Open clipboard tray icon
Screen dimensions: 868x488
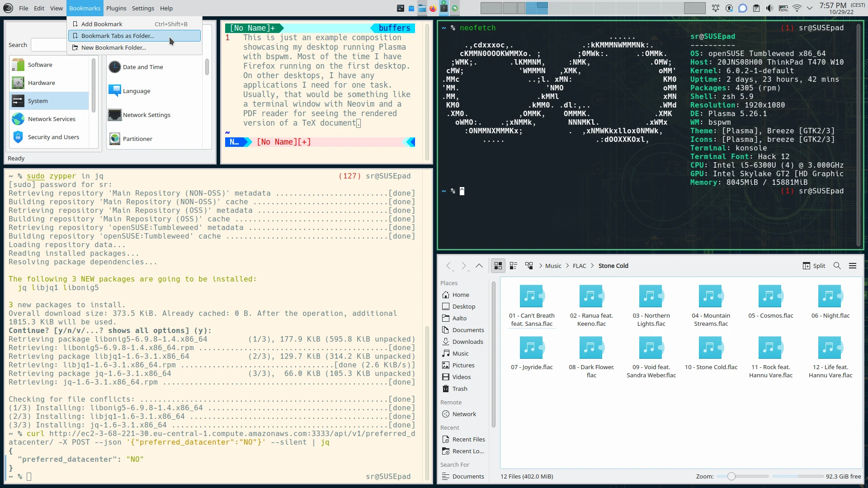[x=756, y=8]
